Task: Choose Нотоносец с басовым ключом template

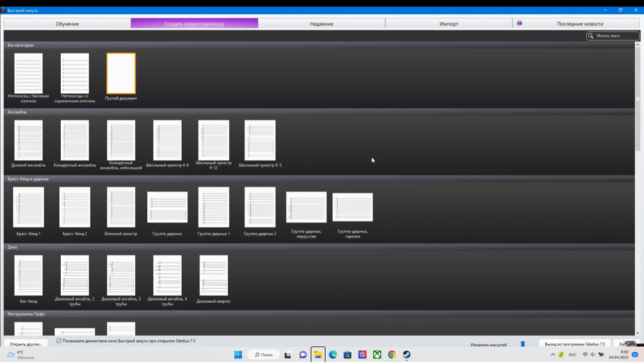Action: [28, 74]
